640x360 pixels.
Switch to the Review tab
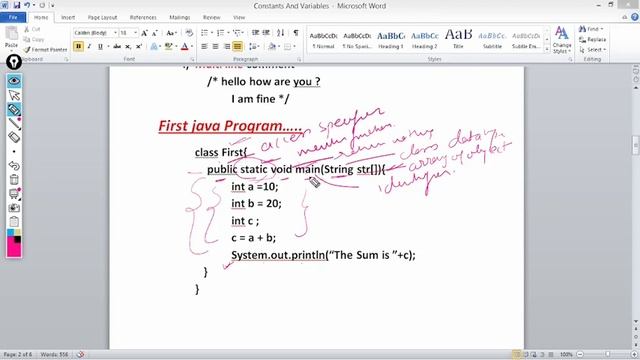coord(211,18)
